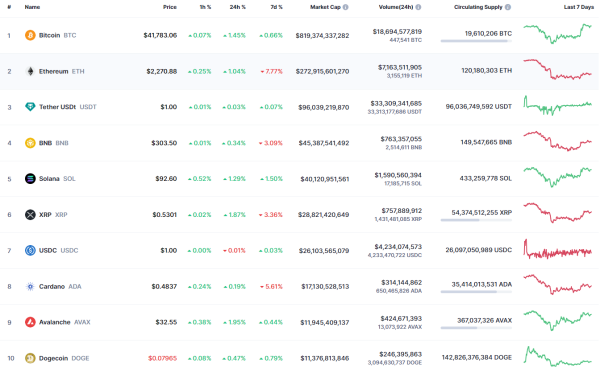Screen dimensions: 600x372
Task: Click XRP's 7-day sparkline chart
Action: point(558,213)
